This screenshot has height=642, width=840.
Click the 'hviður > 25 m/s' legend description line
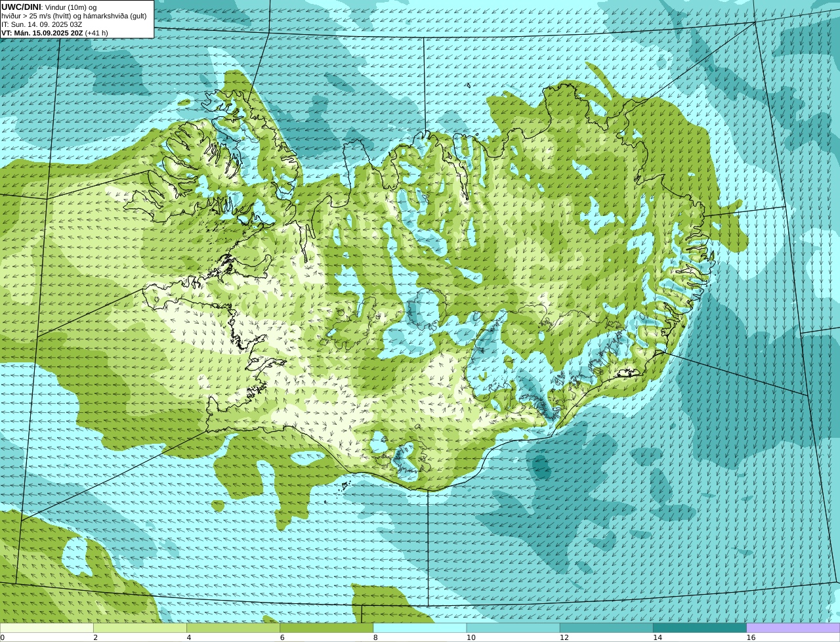click(x=74, y=16)
